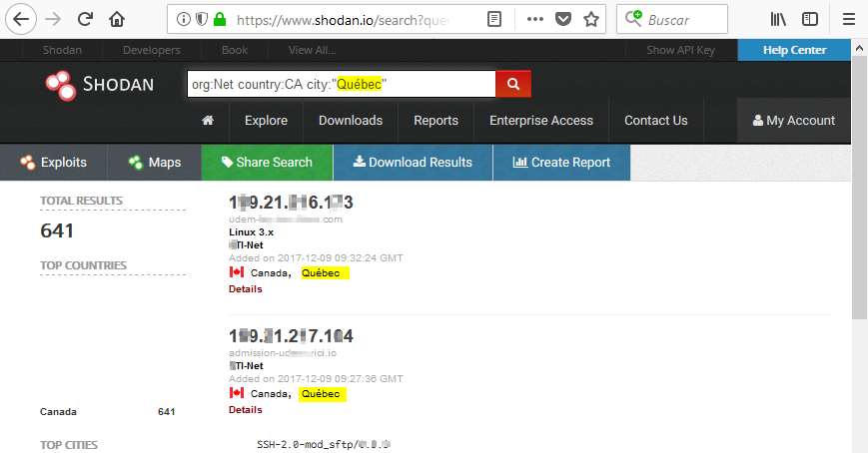Open Shodan link in top bar
Image resolution: width=868 pixels, height=453 pixels.
[62, 50]
